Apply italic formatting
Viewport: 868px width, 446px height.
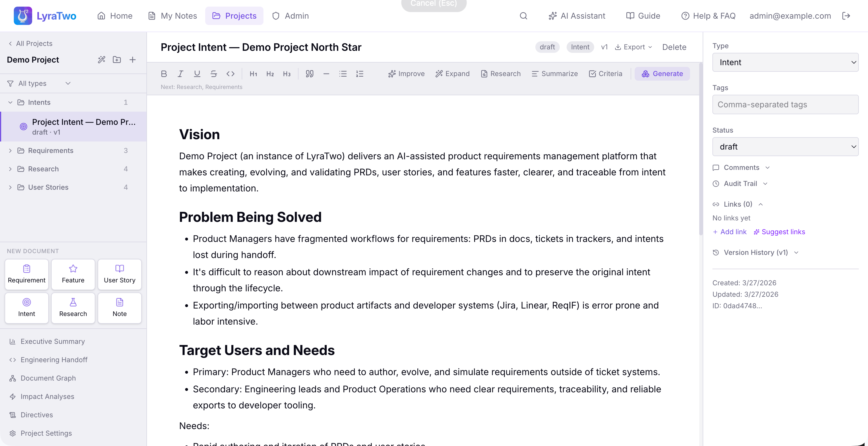(181, 74)
